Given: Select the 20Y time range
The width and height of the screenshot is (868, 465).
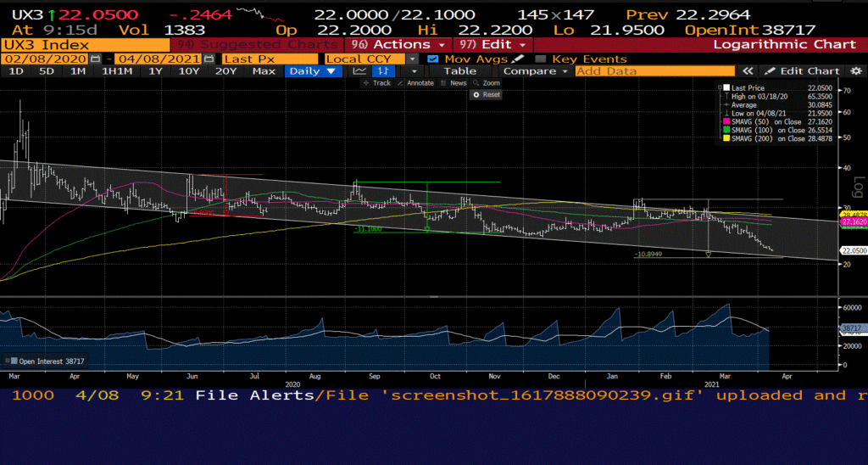Looking at the screenshot, I should point(225,71).
